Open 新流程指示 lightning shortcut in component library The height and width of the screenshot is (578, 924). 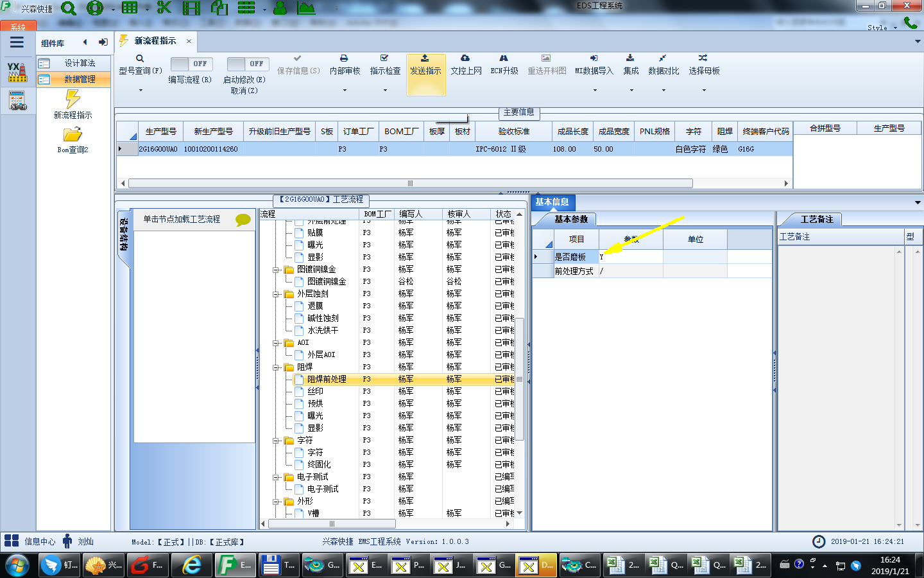73,104
